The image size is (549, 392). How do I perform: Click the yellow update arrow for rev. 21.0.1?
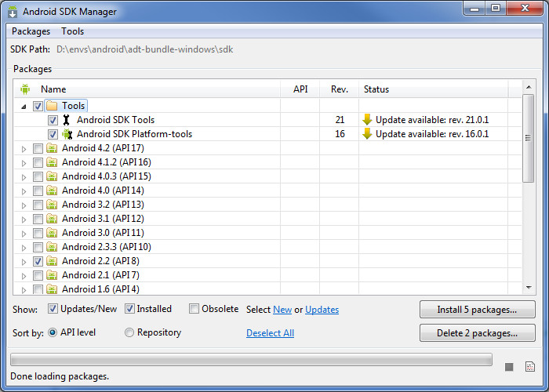(367, 120)
